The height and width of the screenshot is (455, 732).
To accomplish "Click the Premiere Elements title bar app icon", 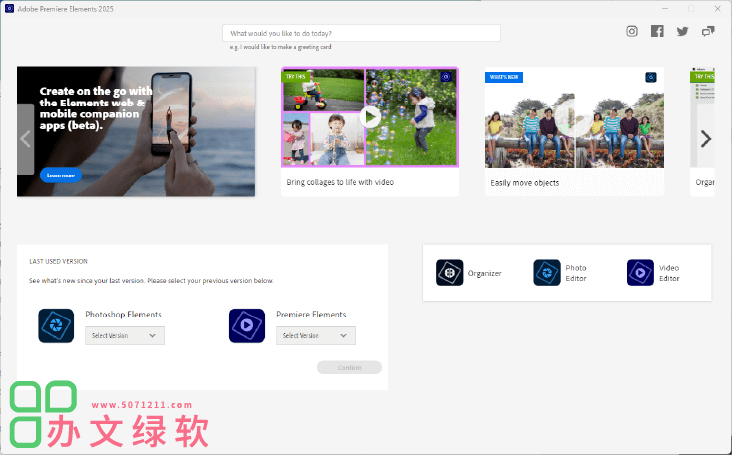I will point(9,8).
